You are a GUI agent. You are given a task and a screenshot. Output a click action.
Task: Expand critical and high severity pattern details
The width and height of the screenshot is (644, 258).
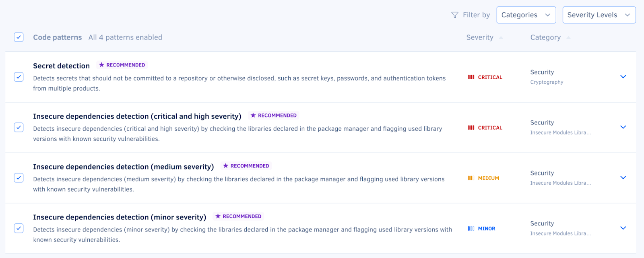click(x=623, y=127)
